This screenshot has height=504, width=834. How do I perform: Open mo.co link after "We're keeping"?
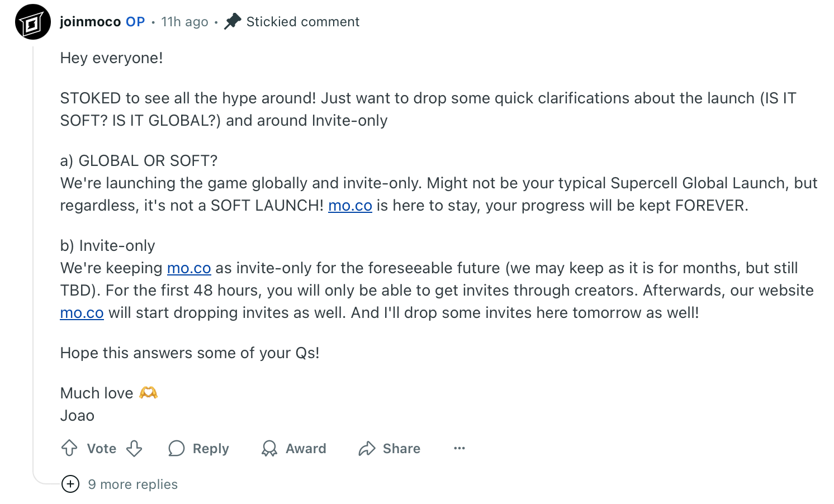click(189, 268)
